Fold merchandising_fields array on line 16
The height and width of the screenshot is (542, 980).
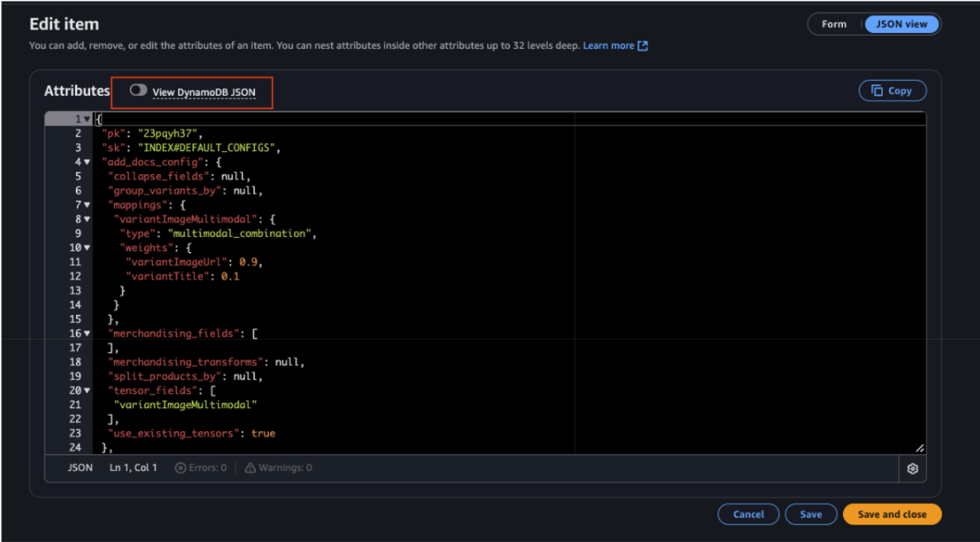(87, 334)
